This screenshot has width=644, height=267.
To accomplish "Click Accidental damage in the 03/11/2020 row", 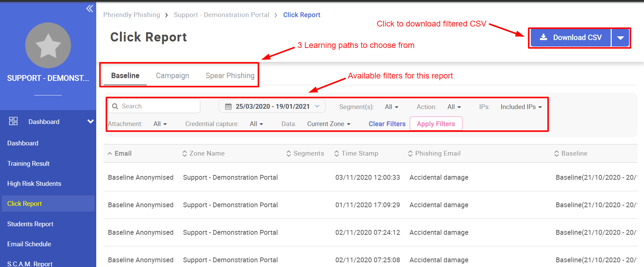I will coord(439,177).
